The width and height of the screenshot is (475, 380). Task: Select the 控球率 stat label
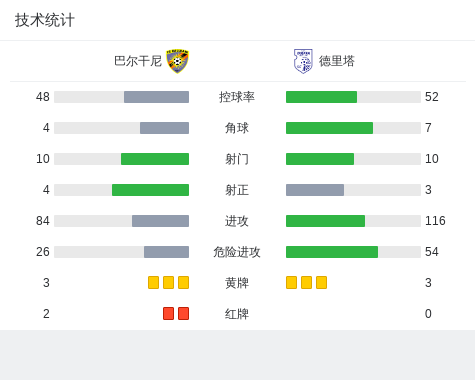click(x=237, y=97)
